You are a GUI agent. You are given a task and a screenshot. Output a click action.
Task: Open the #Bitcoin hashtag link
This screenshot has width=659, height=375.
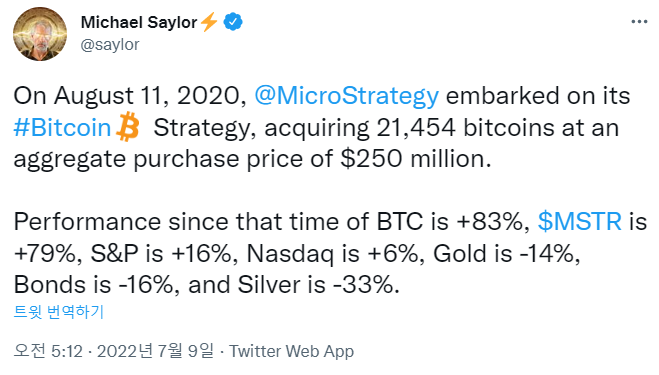(62, 127)
